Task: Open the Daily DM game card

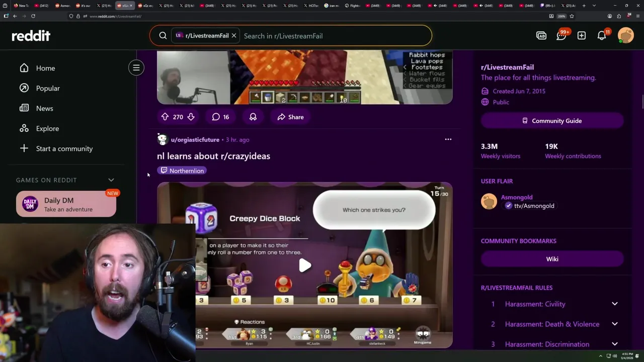Action: click(x=66, y=204)
